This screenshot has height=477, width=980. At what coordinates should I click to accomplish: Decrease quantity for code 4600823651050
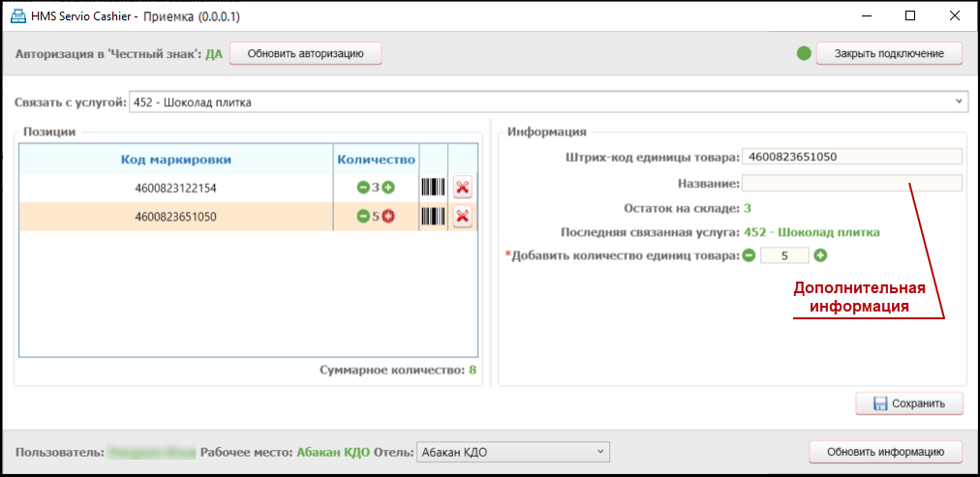coord(362,217)
